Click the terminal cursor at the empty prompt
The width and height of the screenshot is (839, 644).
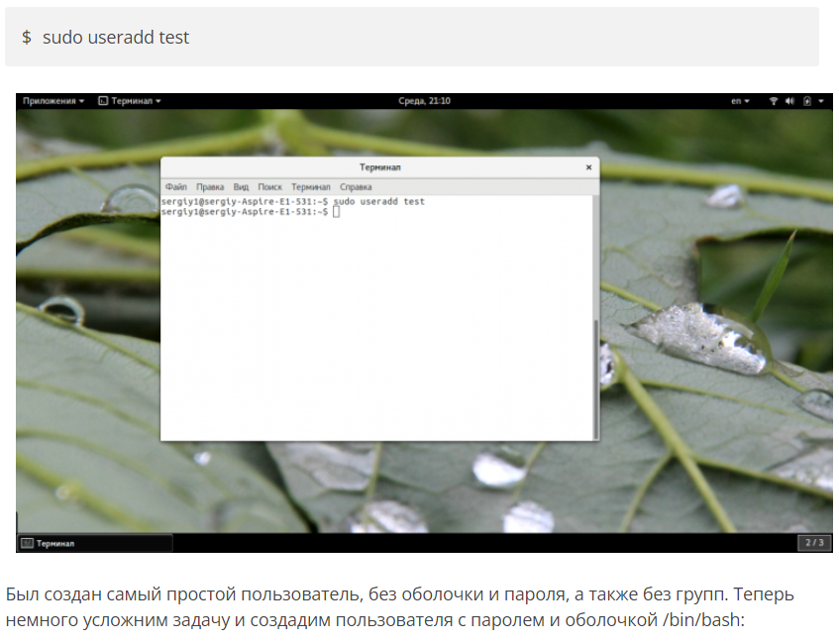pyautogui.click(x=336, y=212)
